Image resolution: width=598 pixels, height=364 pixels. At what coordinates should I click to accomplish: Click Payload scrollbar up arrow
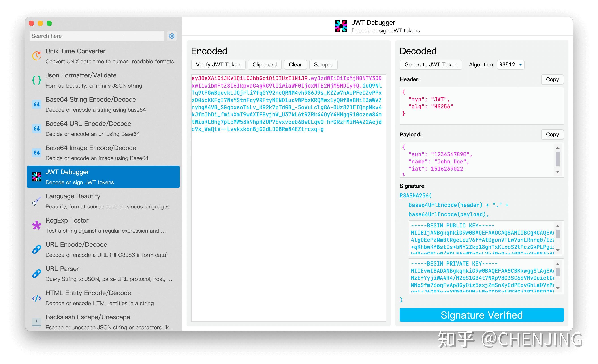557,148
